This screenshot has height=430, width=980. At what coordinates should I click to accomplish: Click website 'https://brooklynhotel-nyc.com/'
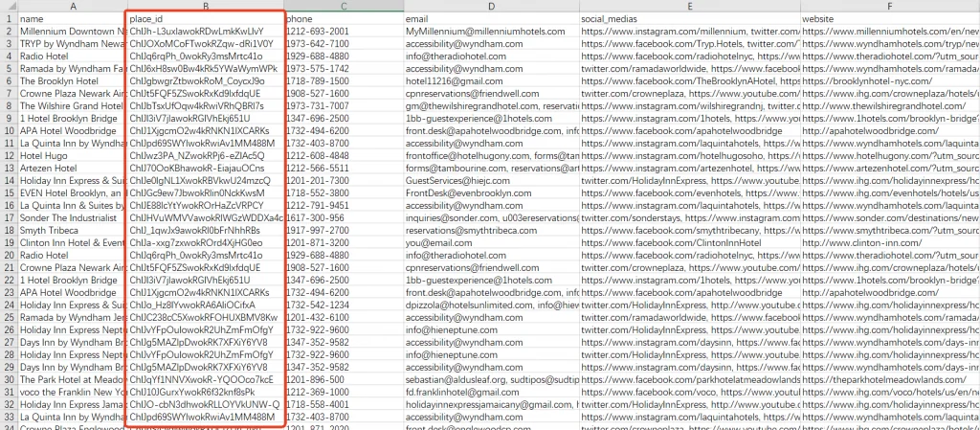(890, 81)
